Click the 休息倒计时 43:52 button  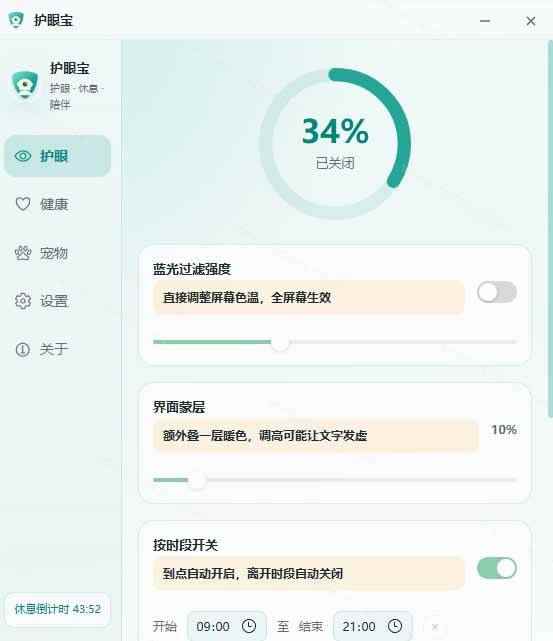[58, 609]
